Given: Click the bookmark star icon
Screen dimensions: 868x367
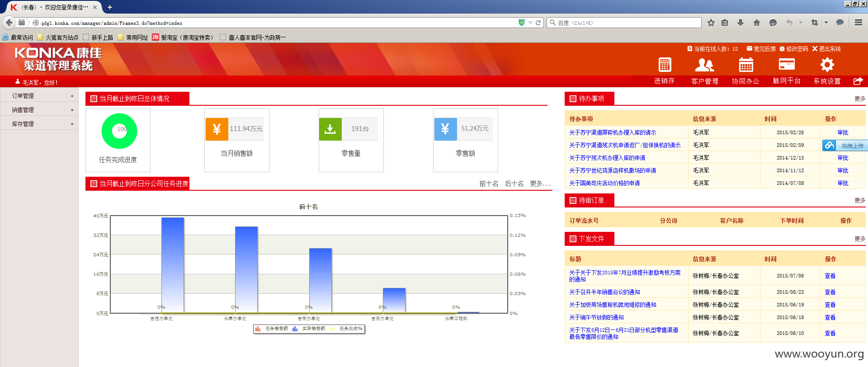Looking at the screenshot, I should tap(711, 23).
